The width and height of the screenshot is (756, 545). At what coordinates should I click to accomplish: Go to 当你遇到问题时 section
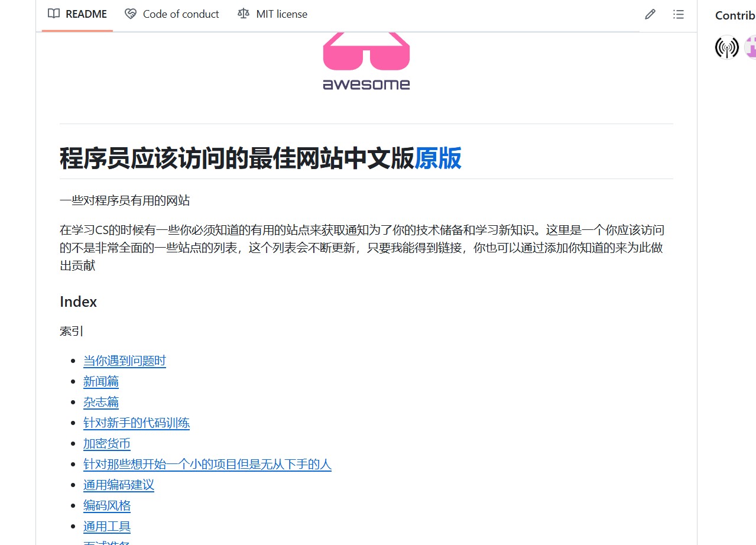click(125, 361)
